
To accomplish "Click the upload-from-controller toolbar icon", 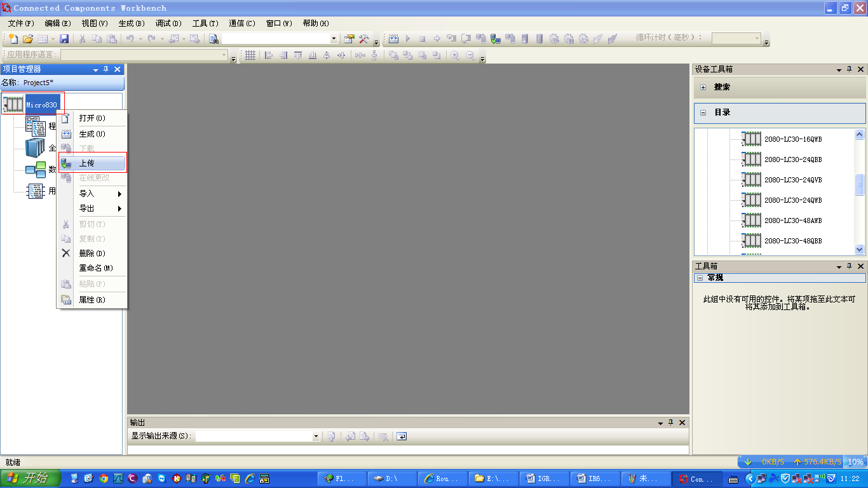I will pyautogui.click(x=496, y=39).
